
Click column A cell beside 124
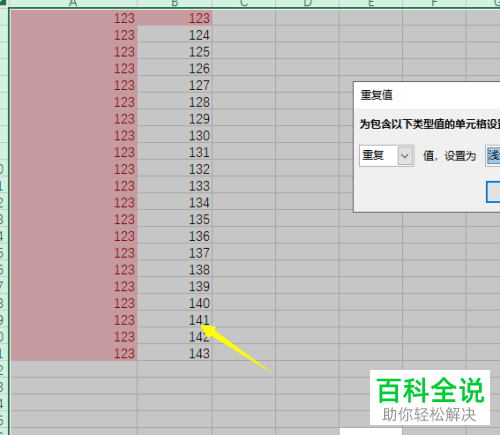point(74,34)
